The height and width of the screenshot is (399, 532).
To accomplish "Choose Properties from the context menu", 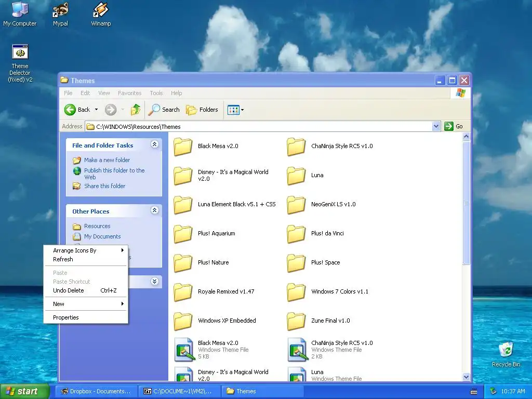I will (86, 317).
